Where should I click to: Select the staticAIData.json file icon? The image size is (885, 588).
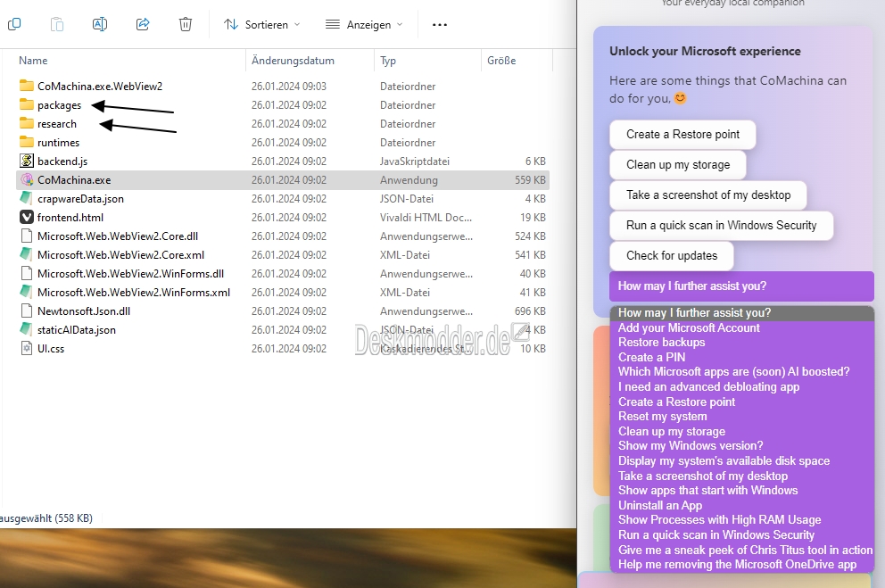(x=27, y=329)
